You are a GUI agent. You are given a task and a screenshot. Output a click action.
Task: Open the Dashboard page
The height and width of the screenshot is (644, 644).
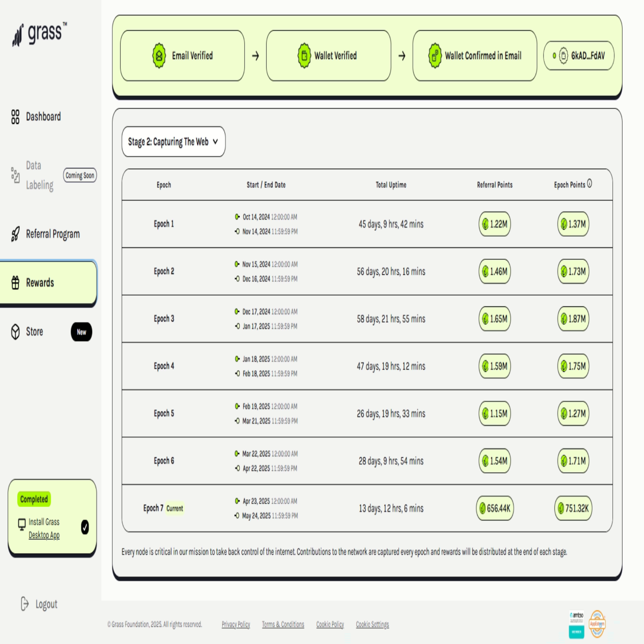pyautogui.click(x=43, y=116)
